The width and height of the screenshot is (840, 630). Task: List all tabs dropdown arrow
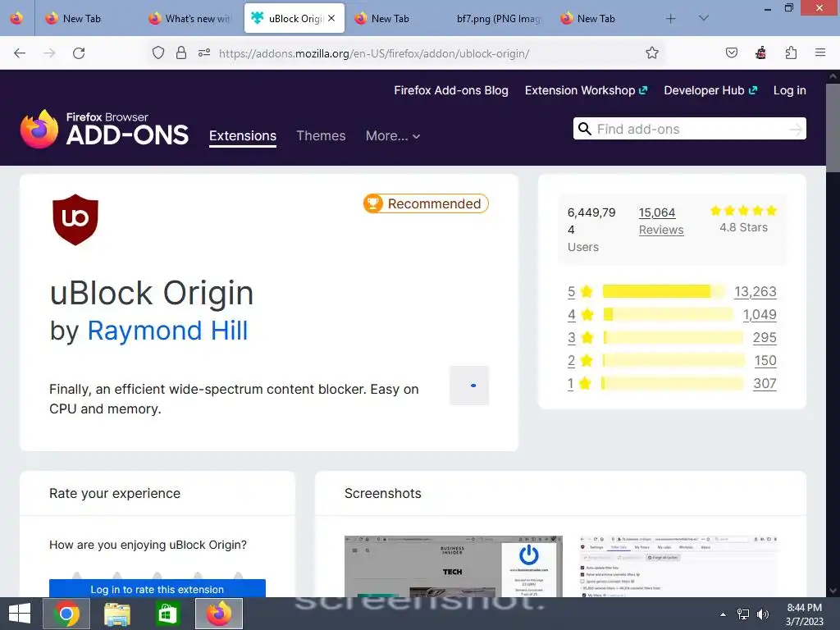[x=704, y=18]
